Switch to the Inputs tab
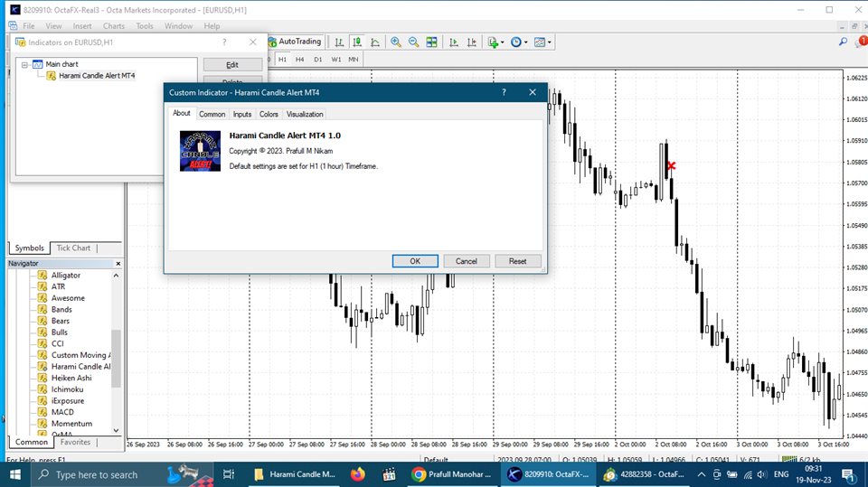 click(x=242, y=114)
